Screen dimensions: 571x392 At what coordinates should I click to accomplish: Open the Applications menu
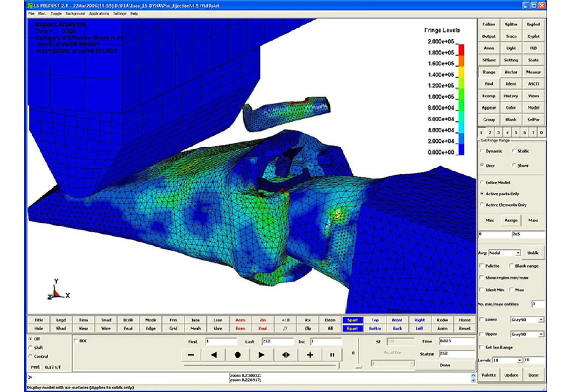(99, 14)
